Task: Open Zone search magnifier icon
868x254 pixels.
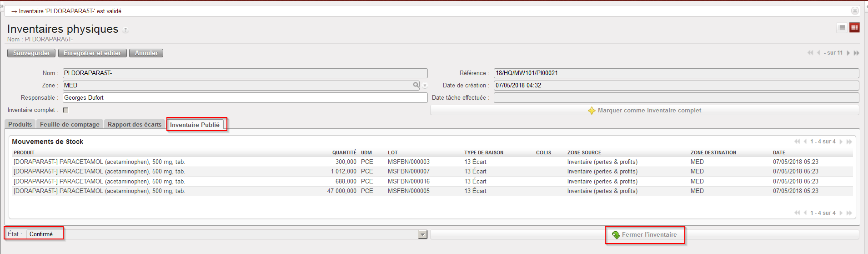Action: [416, 85]
